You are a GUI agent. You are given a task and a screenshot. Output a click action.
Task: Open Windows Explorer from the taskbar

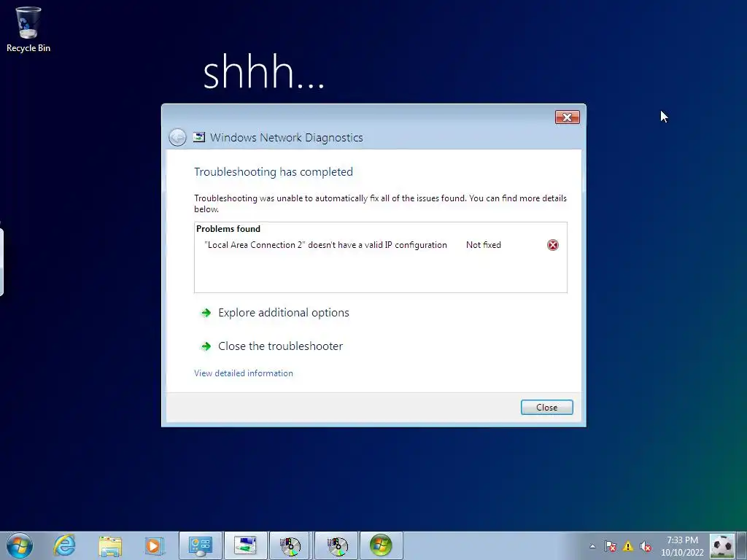pyautogui.click(x=110, y=546)
